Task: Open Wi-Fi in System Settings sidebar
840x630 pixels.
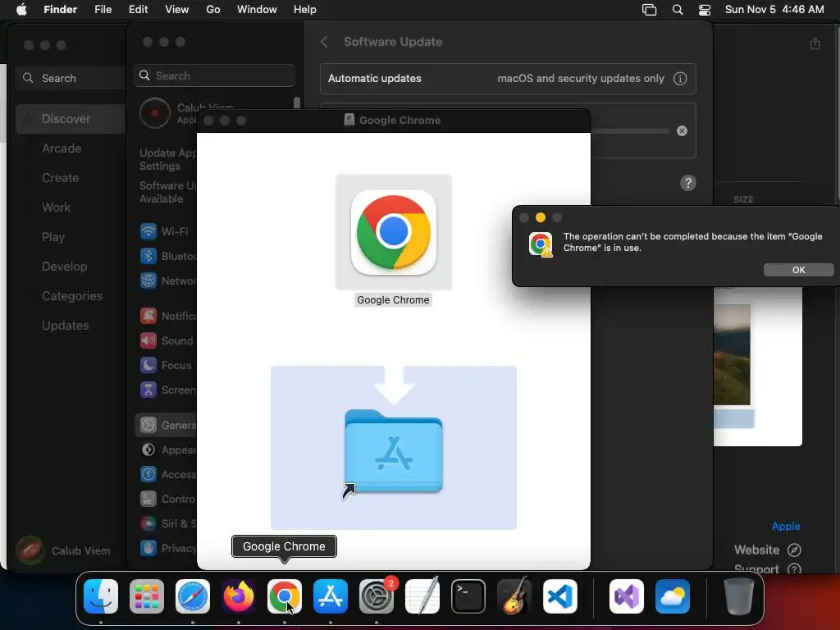Action: 166,231
